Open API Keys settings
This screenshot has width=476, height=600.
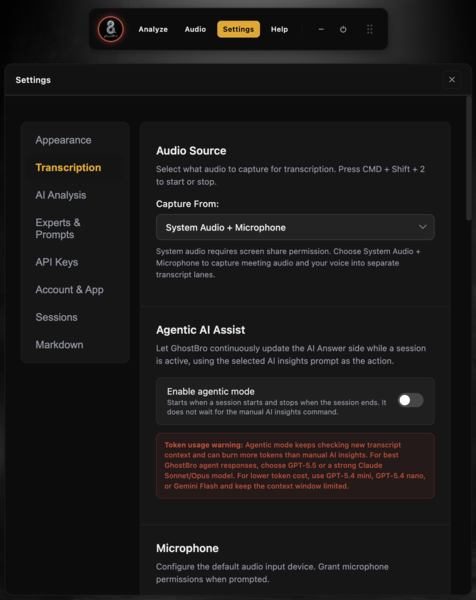[57, 262]
